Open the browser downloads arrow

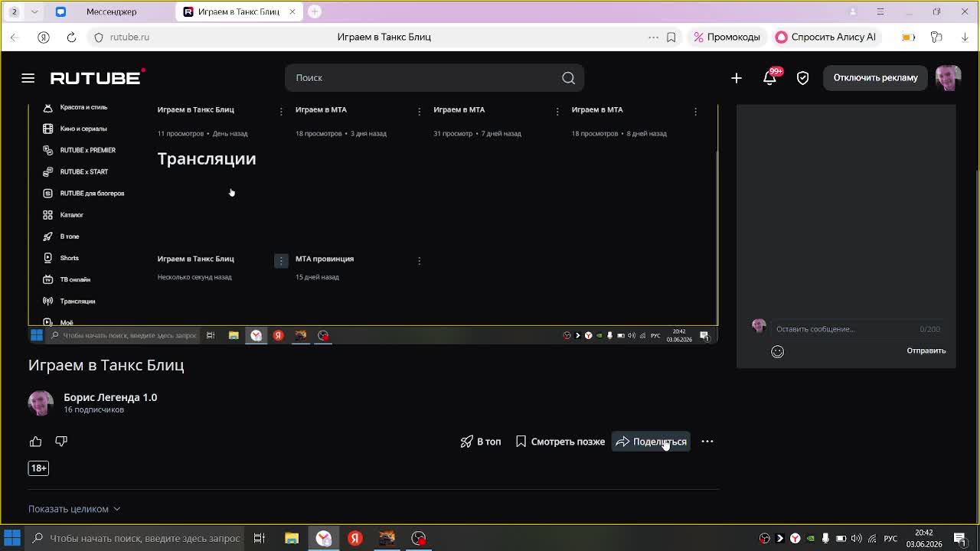[965, 37]
